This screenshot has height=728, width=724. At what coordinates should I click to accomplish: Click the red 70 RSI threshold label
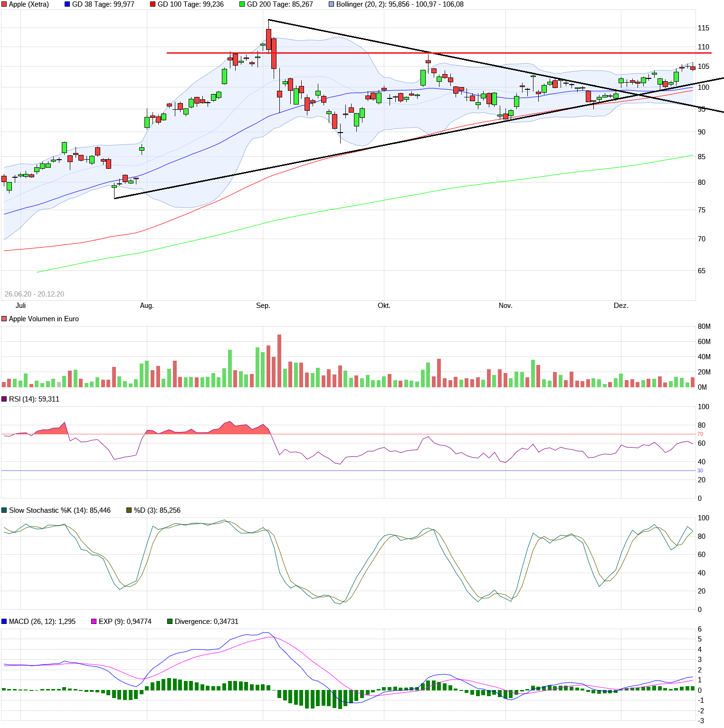point(700,434)
